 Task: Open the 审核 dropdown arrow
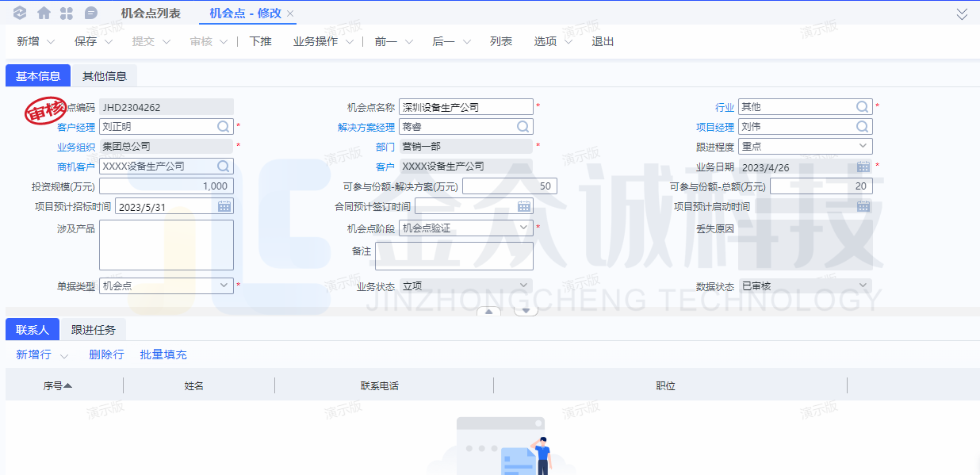coord(224,41)
